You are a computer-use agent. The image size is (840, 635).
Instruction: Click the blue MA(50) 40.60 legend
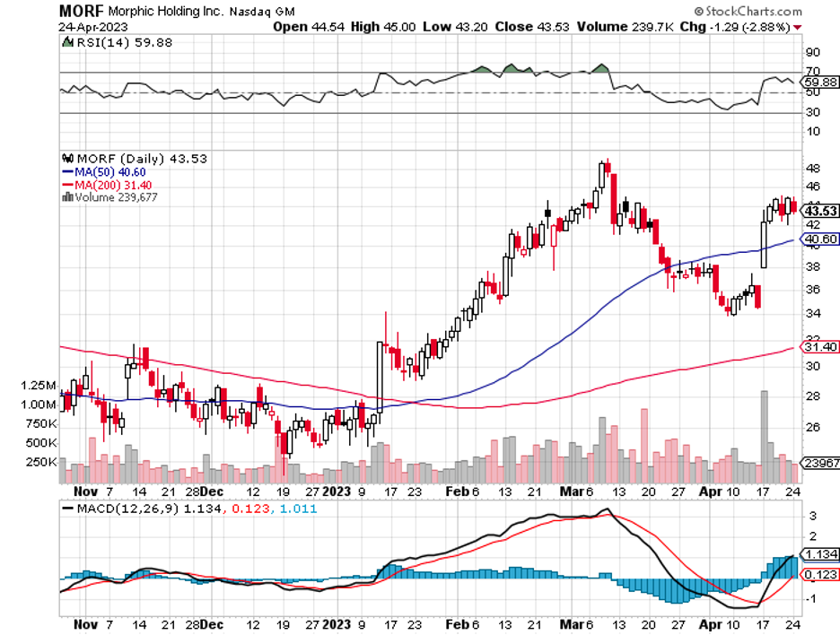point(104,172)
